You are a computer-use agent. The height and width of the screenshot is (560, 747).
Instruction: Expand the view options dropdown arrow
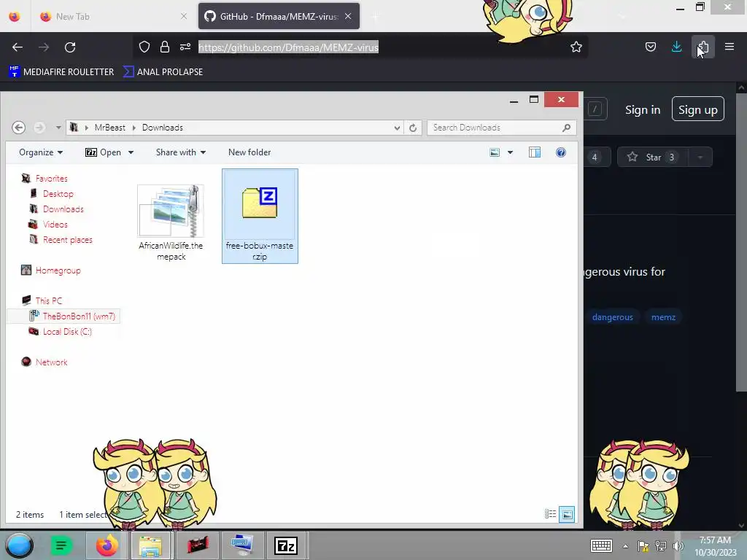pos(510,152)
